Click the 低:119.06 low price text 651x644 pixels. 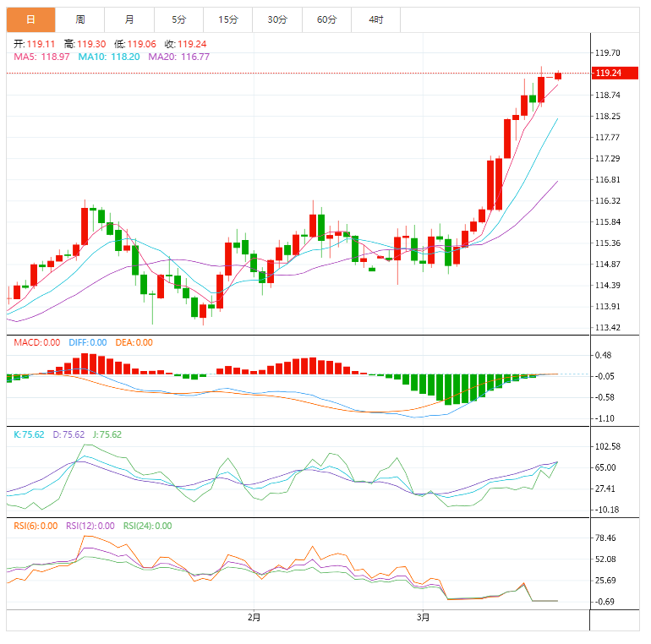pos(135,44)
